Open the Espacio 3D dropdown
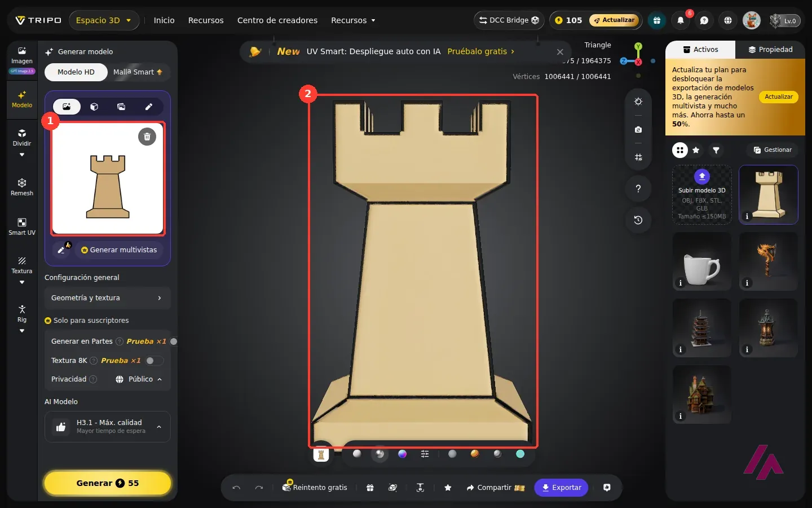The height and width of the screenshot is (508, 812). tap(104, 20)
